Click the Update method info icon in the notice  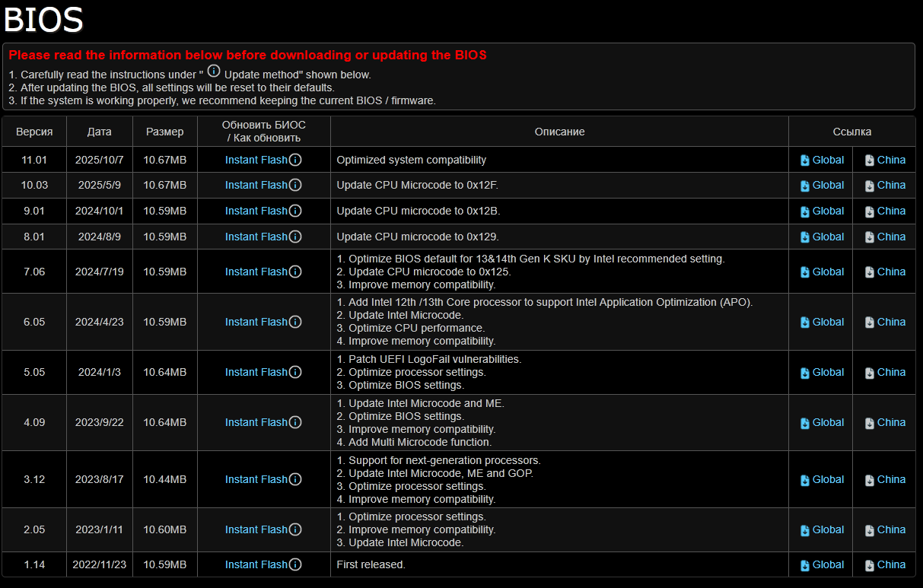pos(214,72)
